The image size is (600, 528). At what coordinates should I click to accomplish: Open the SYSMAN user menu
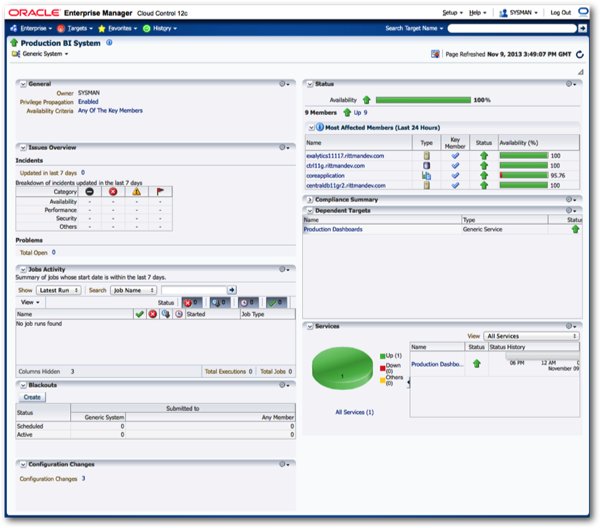click(518, 13)
